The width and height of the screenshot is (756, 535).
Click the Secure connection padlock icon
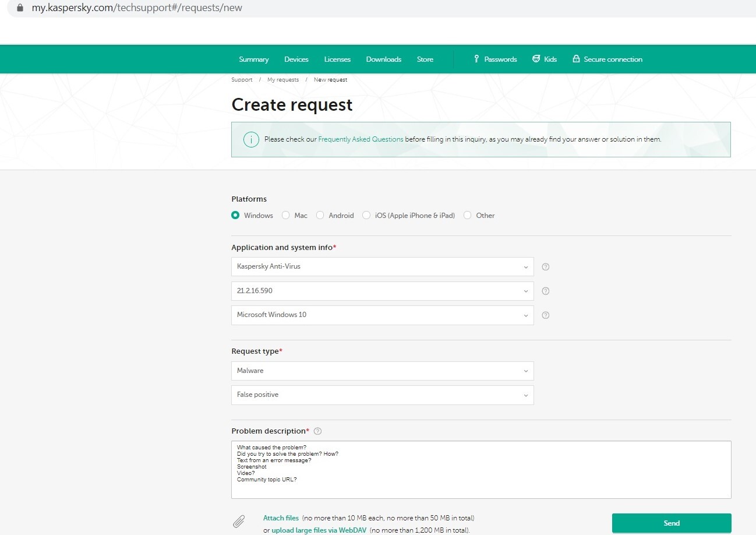coord(576,59)
